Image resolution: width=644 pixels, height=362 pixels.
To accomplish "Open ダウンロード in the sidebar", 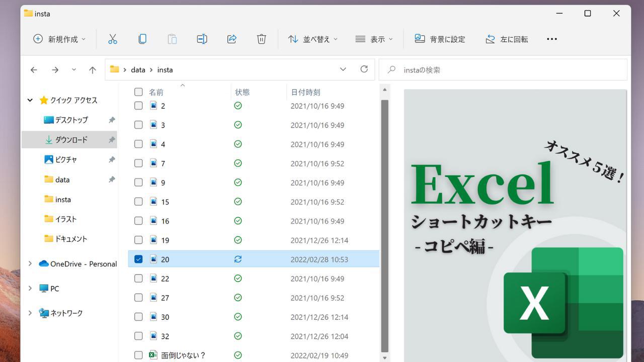I will [69, 140].
